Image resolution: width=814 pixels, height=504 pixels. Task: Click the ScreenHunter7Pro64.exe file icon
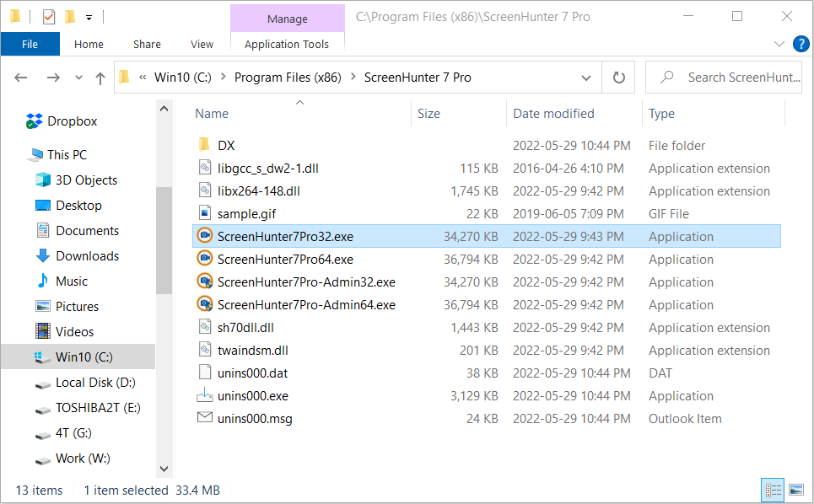click(204, 259)
